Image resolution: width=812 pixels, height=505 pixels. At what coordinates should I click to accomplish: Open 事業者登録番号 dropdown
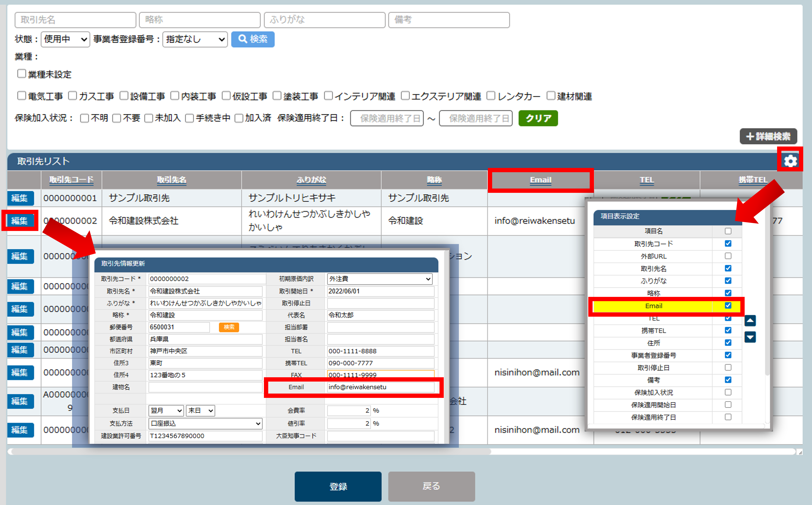pos(195,39)
